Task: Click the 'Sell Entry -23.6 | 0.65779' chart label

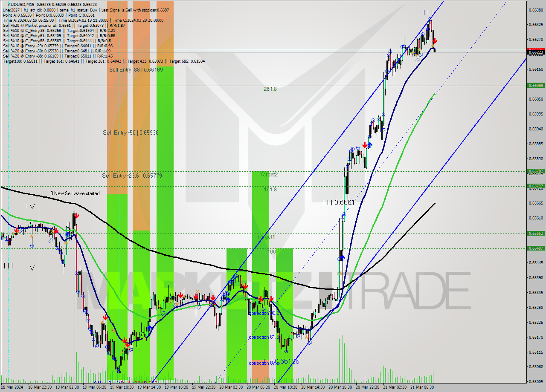Action: pos(132,176)
